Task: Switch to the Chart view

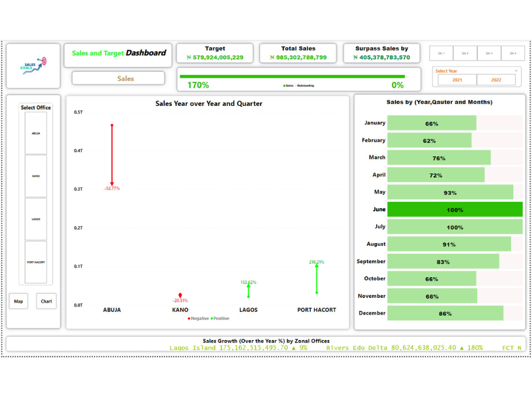Action: coord(46,301)
